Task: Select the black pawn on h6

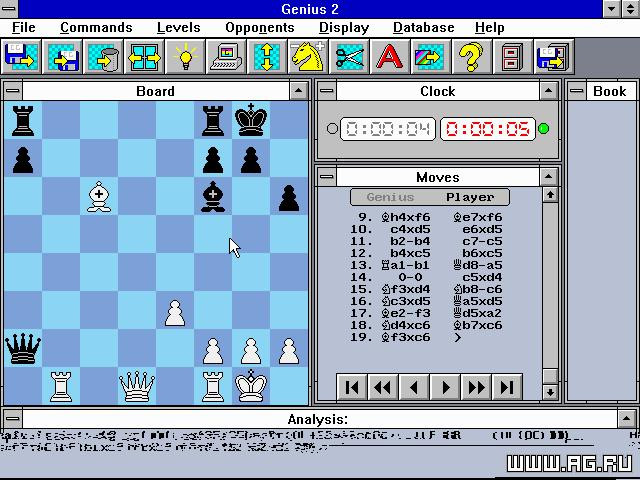Action: click(289, 196)
